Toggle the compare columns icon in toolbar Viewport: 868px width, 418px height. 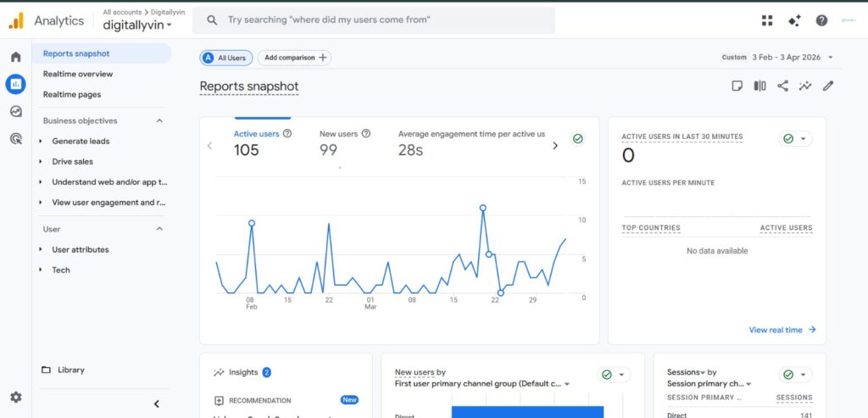click(760, 86)
